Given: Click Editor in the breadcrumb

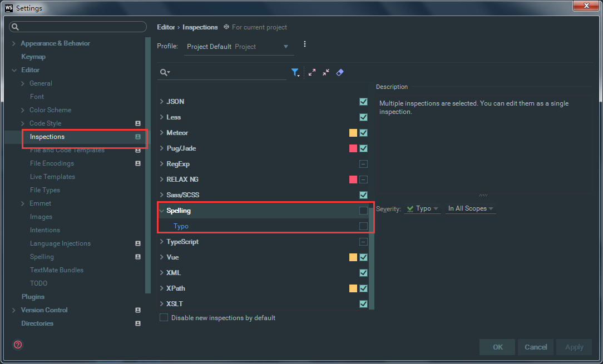Looking at the screenshot, I should 166,27.
